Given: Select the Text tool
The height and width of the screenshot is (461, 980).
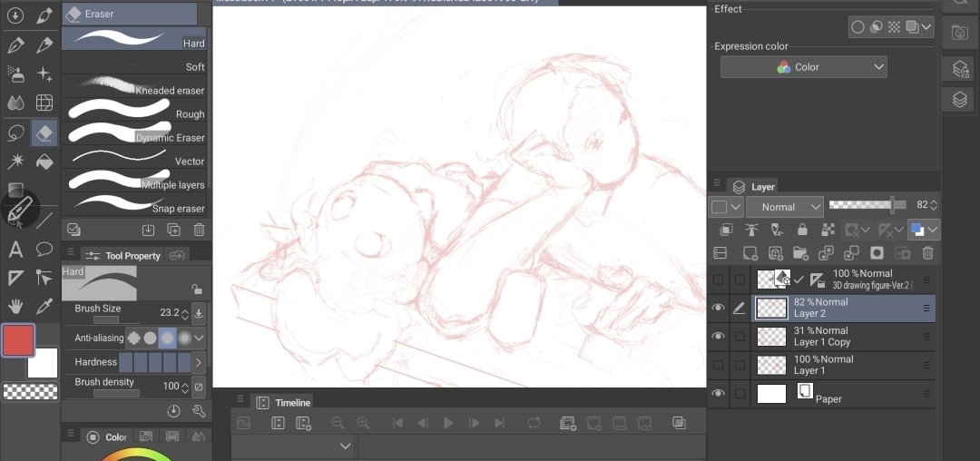Looking at the screenshot, I should (15, 250).
